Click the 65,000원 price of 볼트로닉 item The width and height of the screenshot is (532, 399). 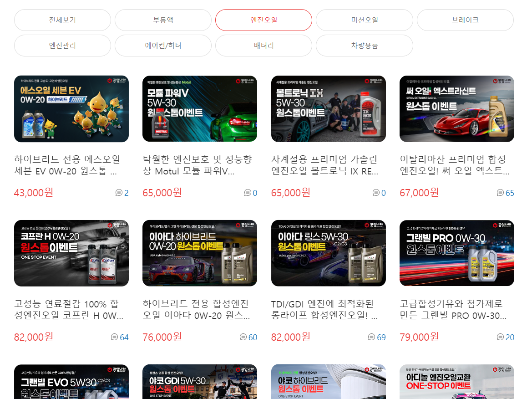pos(291,193)
